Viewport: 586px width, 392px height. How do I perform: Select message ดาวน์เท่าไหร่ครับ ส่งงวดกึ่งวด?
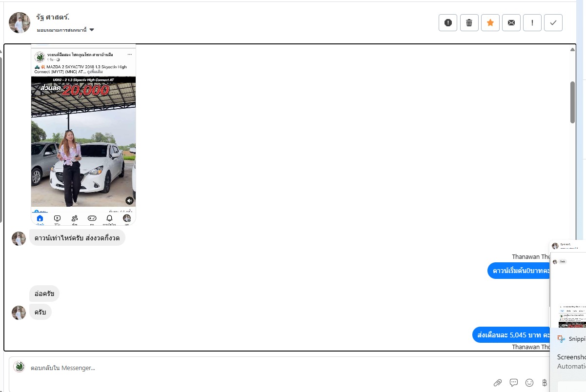tap(77, 238)
